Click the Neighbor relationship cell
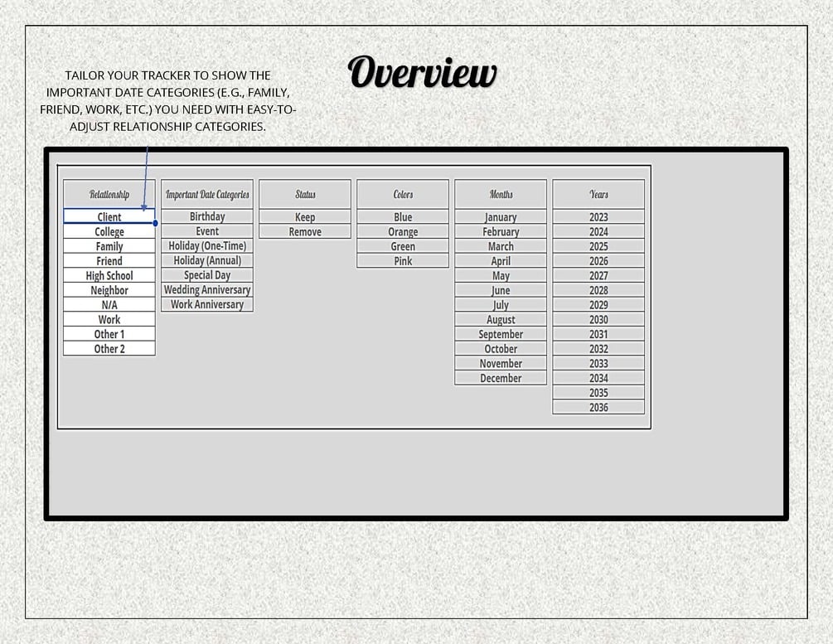 [x=109, y=289]
